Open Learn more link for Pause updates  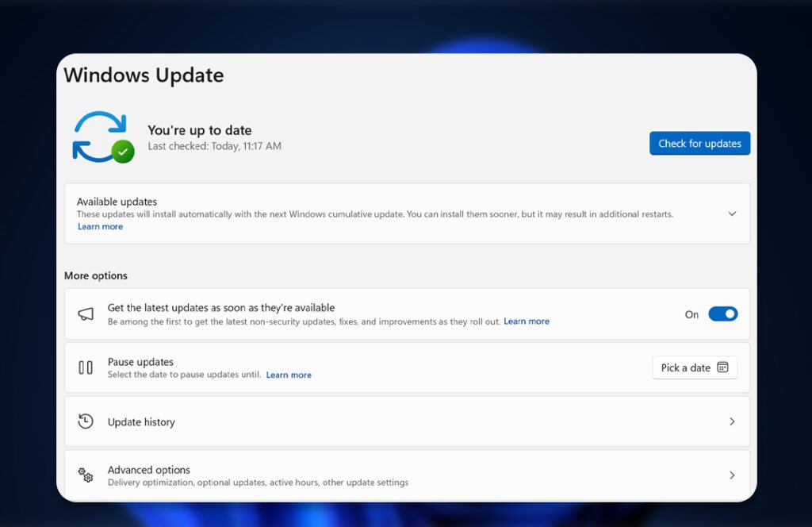289,375
